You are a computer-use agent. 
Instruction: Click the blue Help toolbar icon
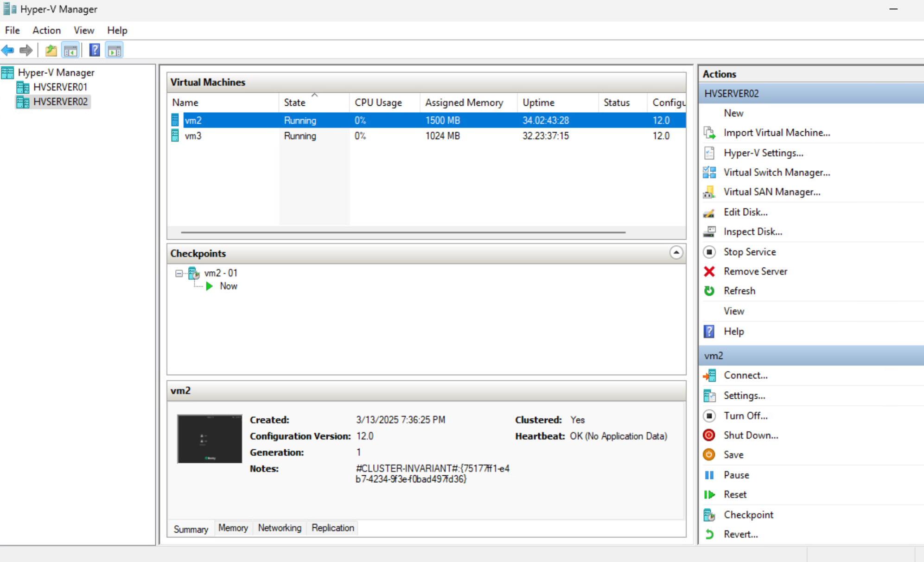tap(95, 50)
